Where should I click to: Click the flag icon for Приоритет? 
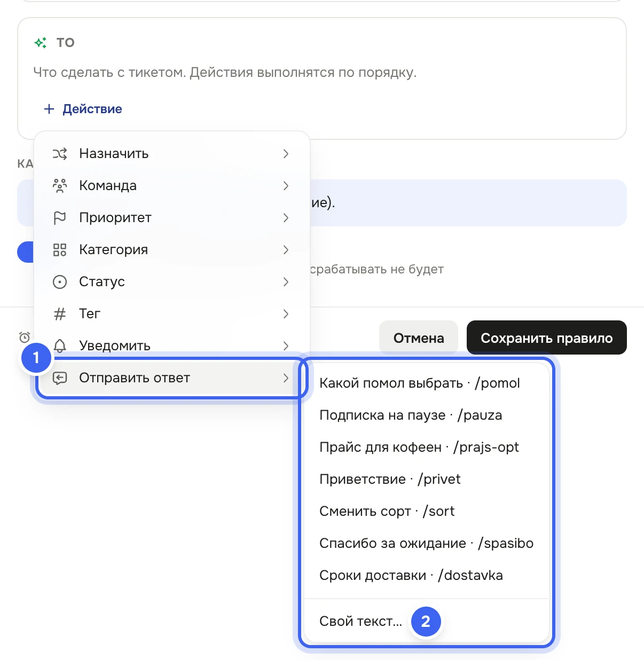tap(60, 218)
